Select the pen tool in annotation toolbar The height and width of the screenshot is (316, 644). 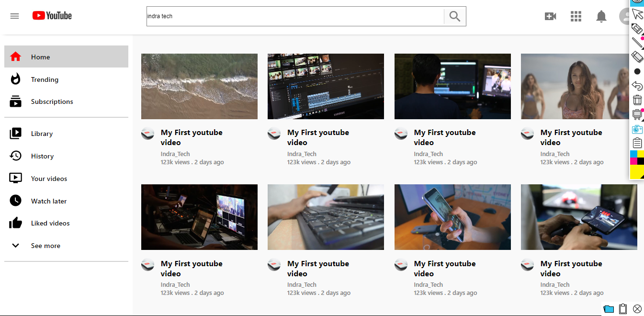pos(637,28)
